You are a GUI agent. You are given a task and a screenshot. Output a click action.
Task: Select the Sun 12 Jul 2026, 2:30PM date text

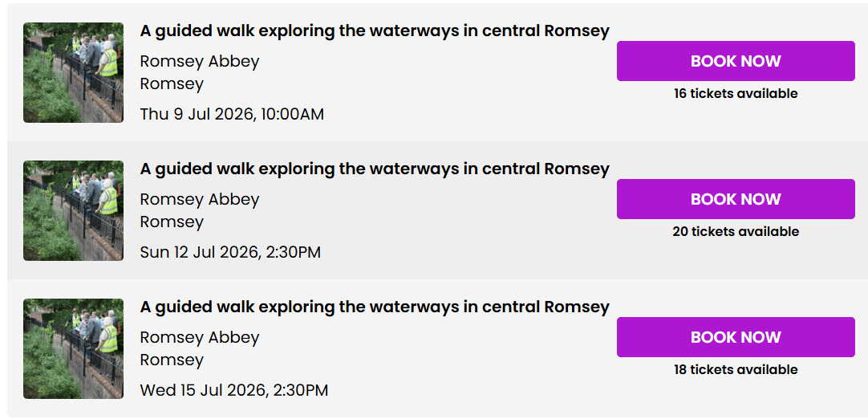click(230, 252)
